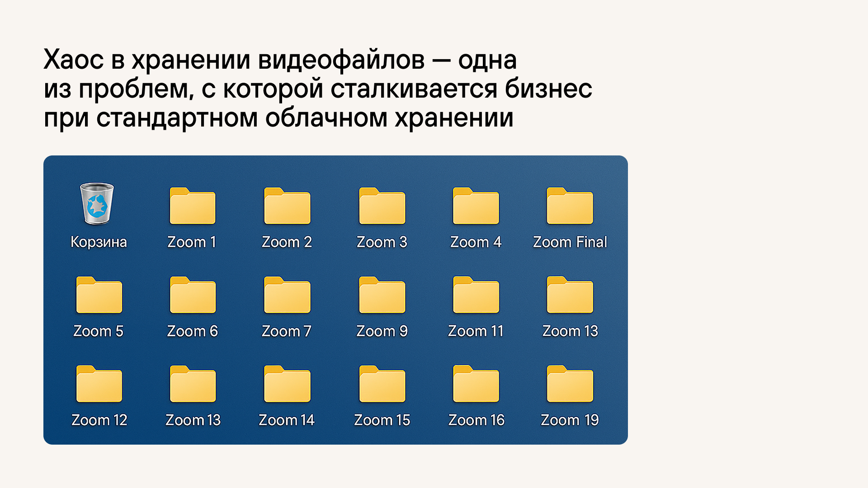Open the Zoom 3 folder
Viewport: 868px width, 488px height.
click(x=382, y=206)
